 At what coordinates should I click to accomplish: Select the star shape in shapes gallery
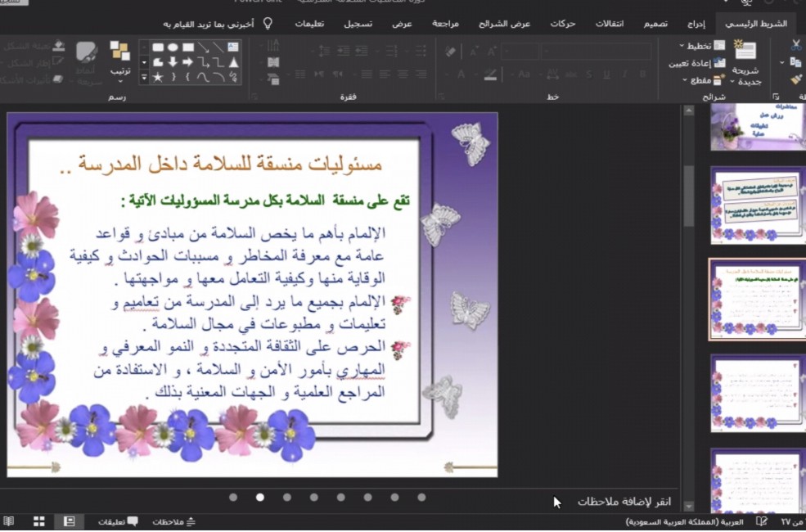tap(157, 77)
